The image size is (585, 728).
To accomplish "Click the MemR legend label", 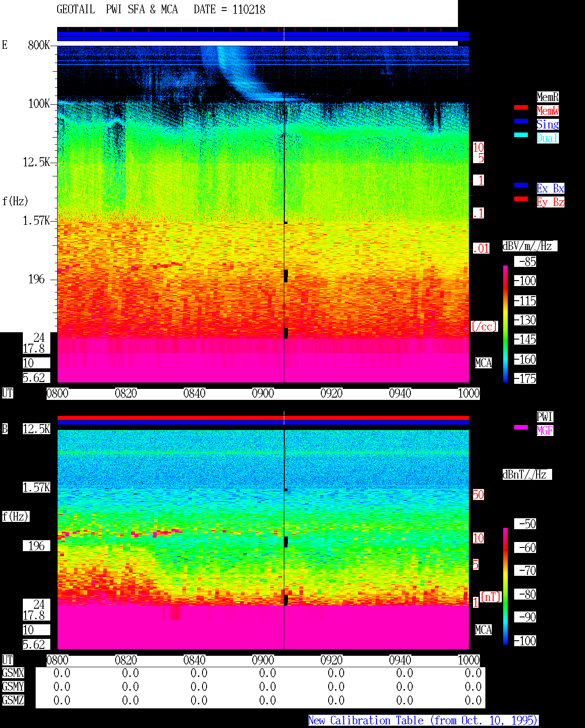I will point(548,97).
